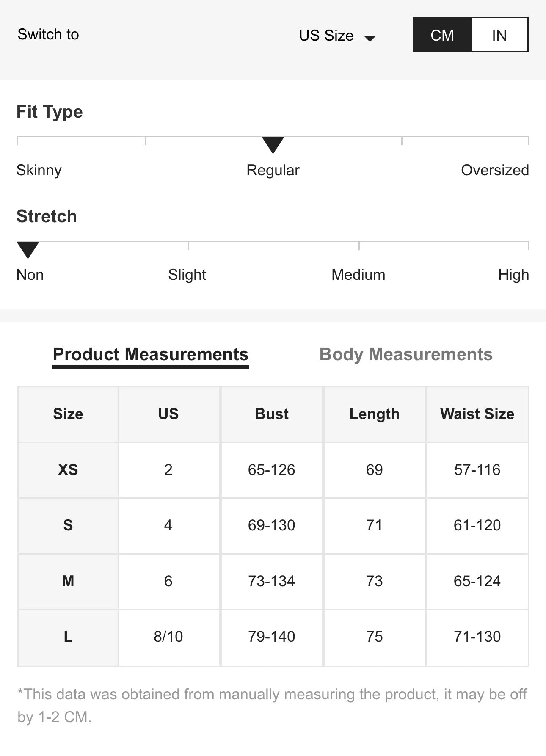The height and width of the screenshot is (756, 546).
Task: Click the Bust column header
Action: pyautogui.click(x=272, y=414)
